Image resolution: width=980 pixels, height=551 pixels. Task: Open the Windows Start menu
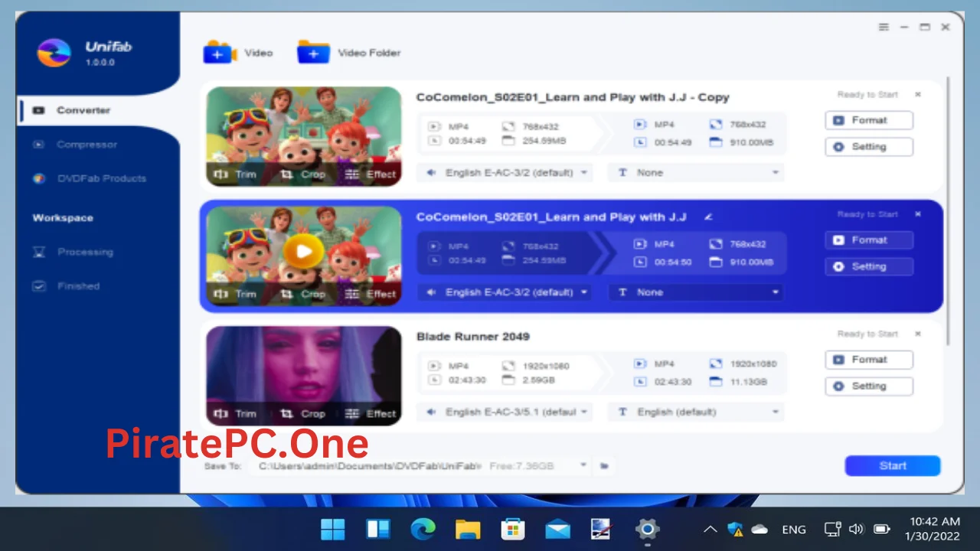click(332, 529)
